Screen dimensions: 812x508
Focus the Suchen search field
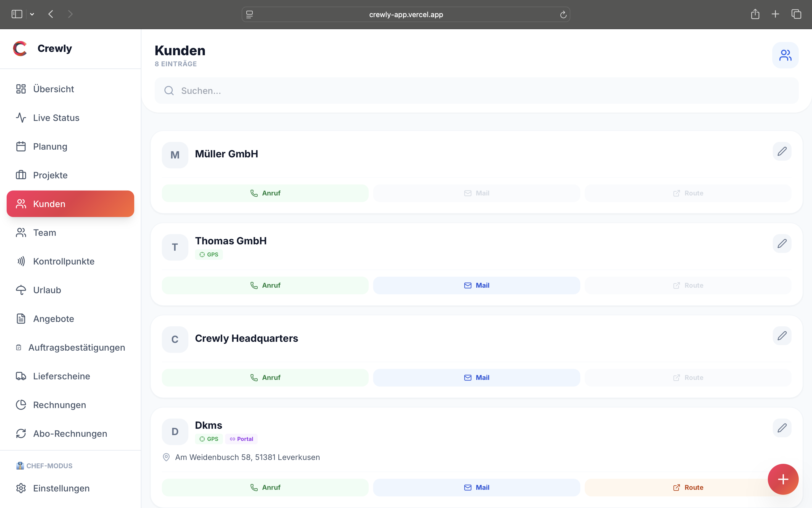(x=476, y=91)
